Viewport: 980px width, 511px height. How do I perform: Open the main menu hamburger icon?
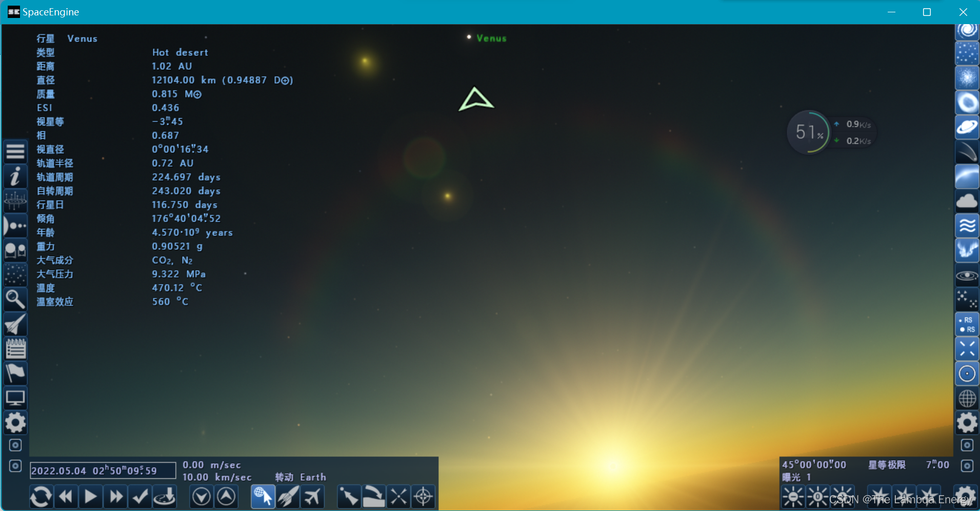(x=15, y=152)
